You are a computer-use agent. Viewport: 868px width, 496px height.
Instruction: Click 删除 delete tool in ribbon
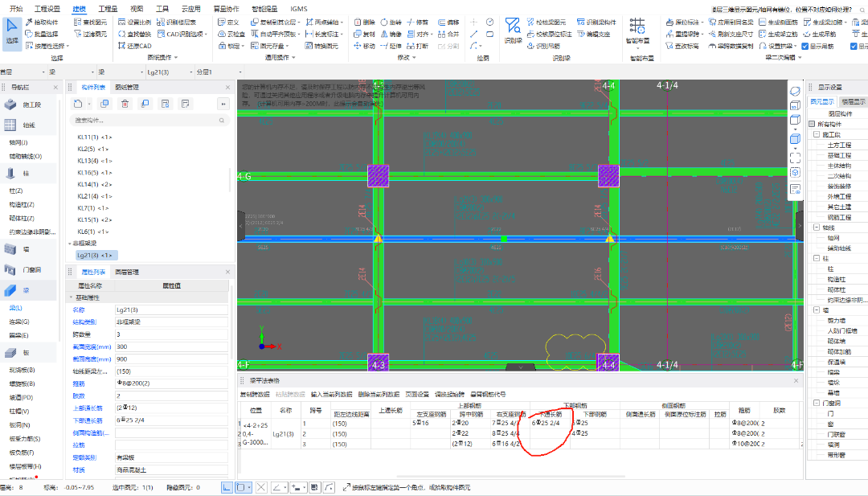(364, 23)
